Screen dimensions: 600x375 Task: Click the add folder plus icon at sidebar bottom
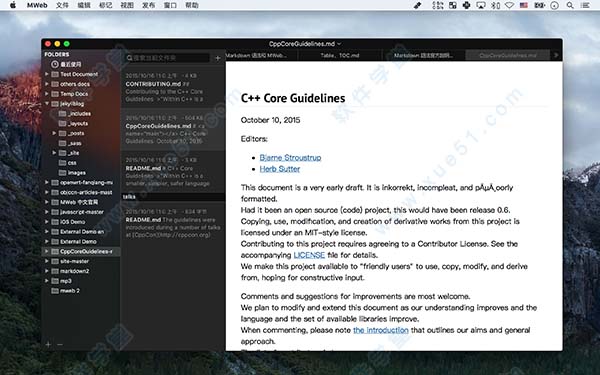point(48,344)
